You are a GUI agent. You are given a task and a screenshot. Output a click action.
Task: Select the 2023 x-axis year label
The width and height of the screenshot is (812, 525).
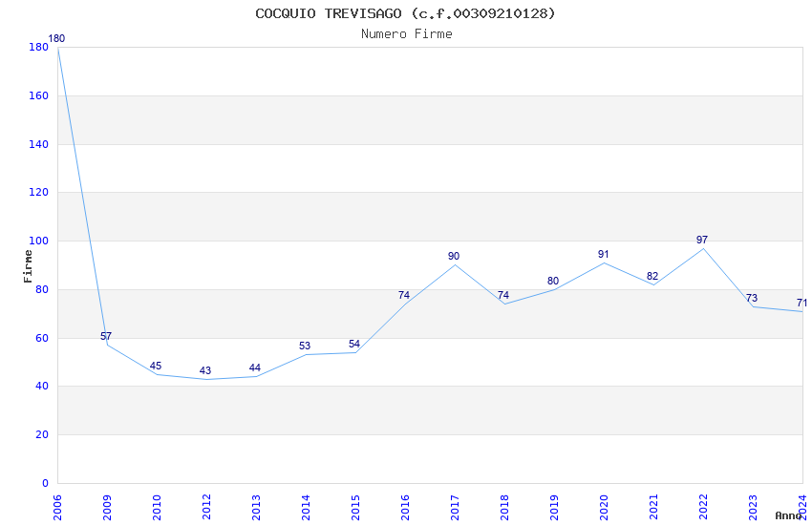[x=753, y=507]
